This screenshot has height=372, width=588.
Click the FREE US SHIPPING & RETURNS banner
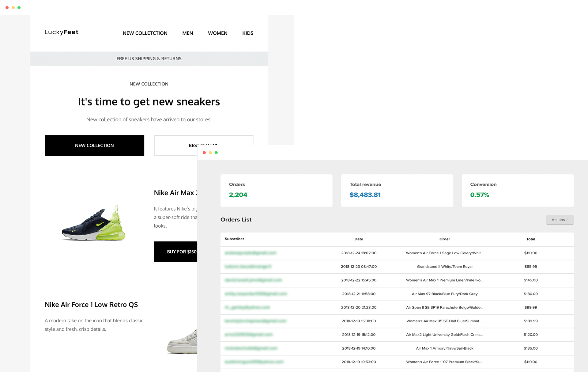pos(149,59)
